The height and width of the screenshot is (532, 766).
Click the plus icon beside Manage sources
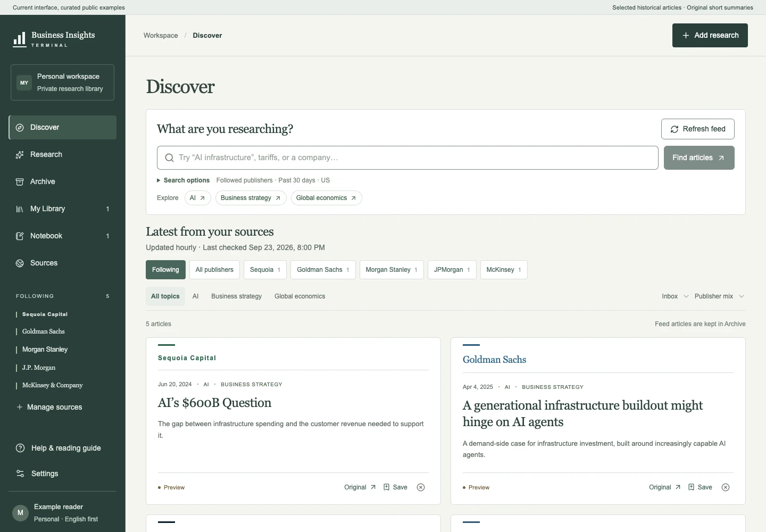pos(20,408)
